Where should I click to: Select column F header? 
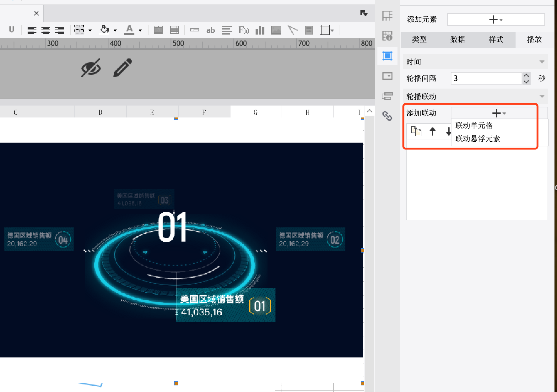point(204,112)
